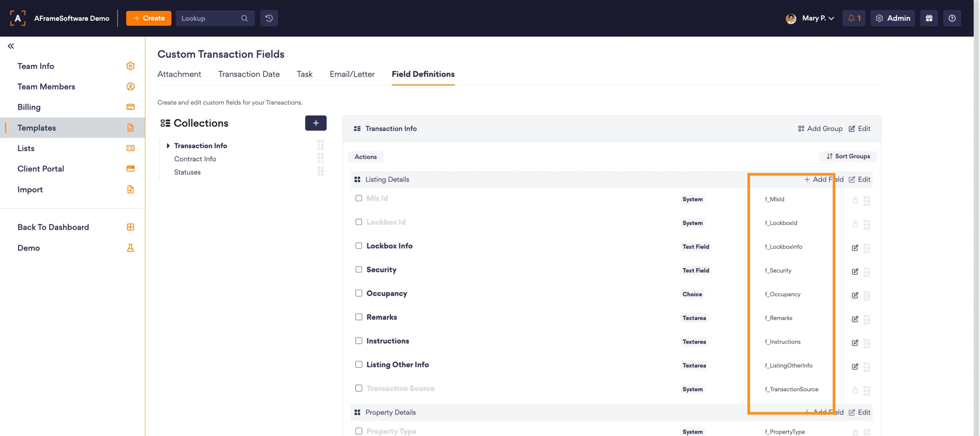This screenshot has width=980, height=436.
Task: Click the plus button beside Collections
Action: pos(315,123)
